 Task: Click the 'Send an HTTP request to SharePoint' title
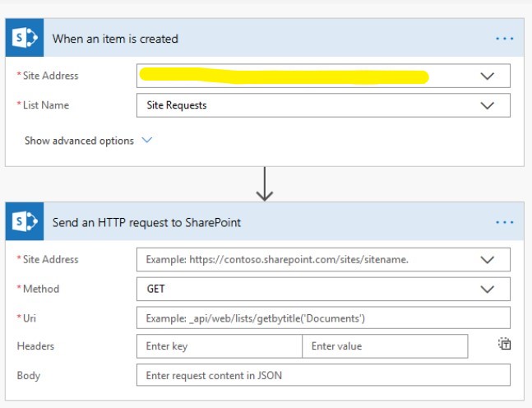[x=146, y=222]
